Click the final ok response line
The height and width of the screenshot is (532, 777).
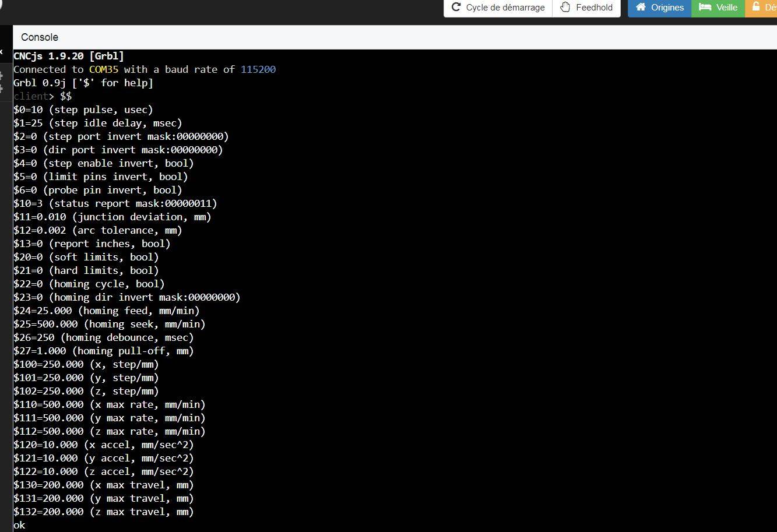click(x=19, y=525)
